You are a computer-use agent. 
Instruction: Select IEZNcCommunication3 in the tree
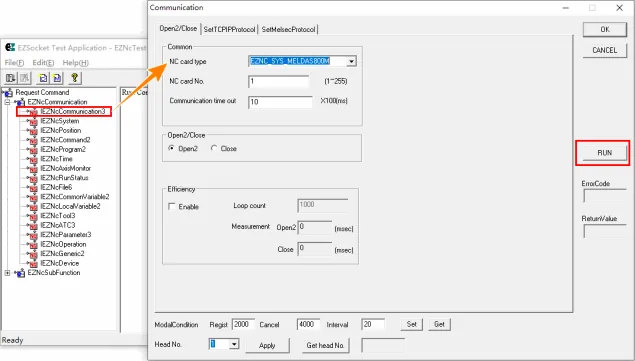tap(72, 111)
